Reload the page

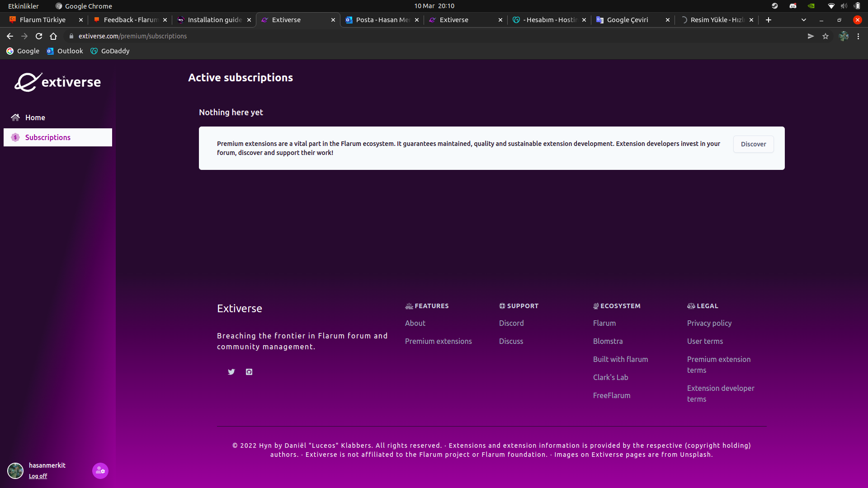coord(39,36)
